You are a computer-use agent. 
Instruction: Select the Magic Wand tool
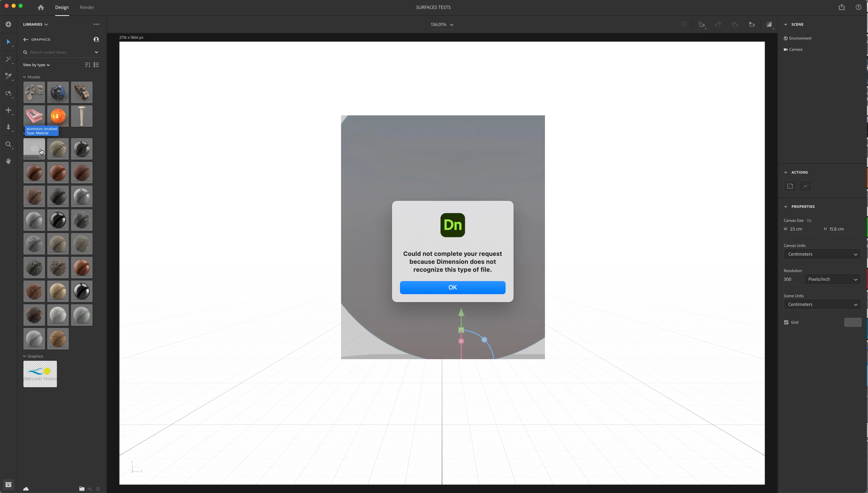tap(8, 59)
